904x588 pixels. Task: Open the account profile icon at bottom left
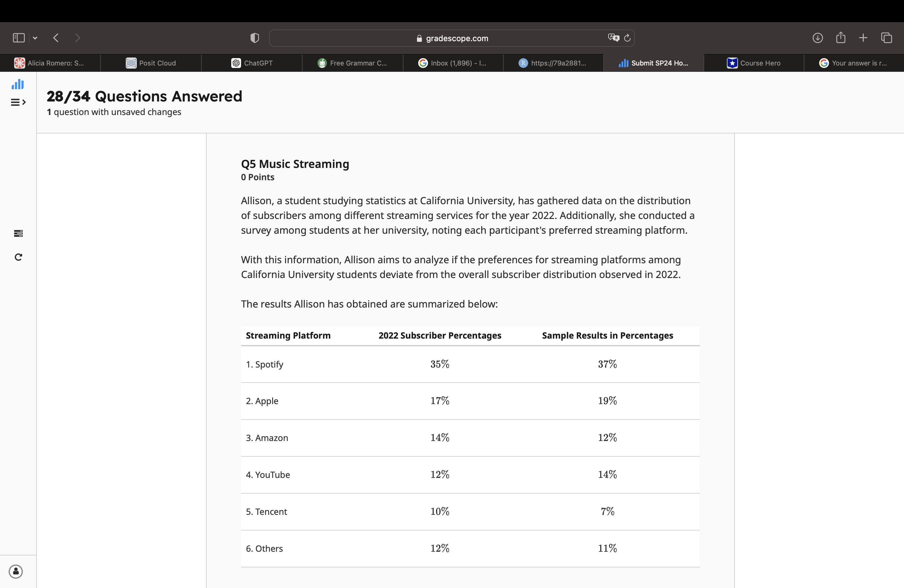tap(16, 571)
